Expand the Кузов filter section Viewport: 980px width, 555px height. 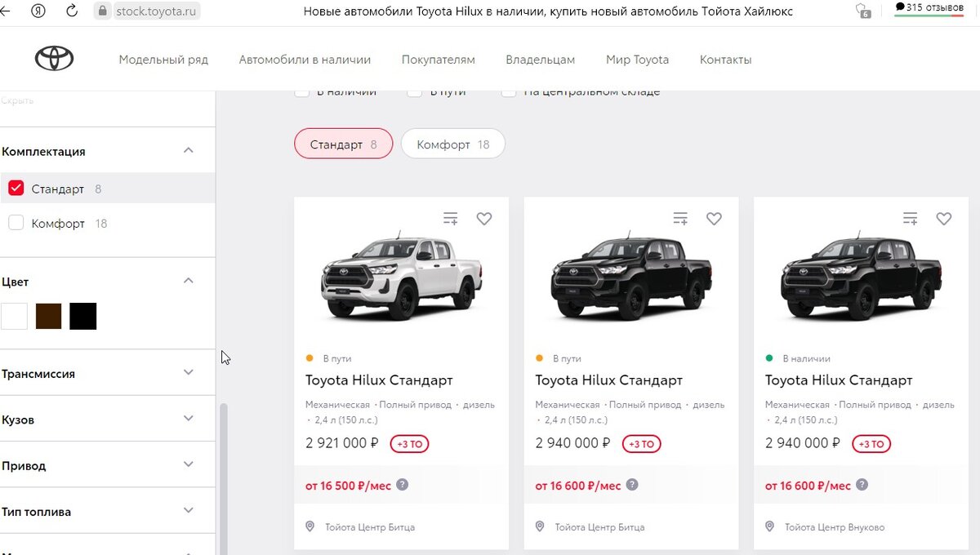pyautogui.click(x=189, y=419)
